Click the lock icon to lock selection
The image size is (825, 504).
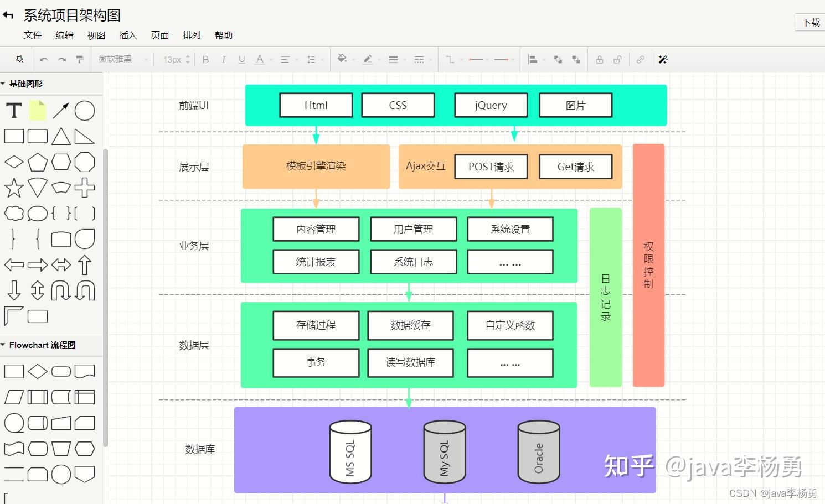click(599, 59)
